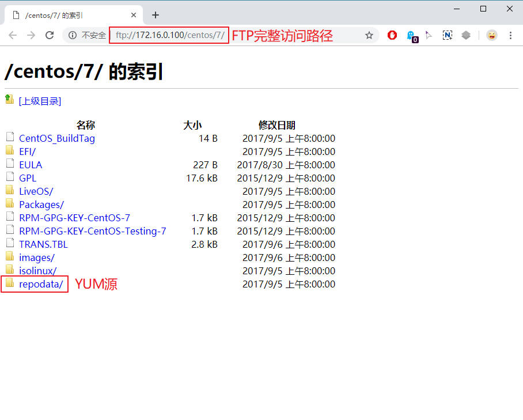Click the file icon beside CentOS_BuildTag
The width and height of the screenshot is (523, 420).
click(10, 137)
